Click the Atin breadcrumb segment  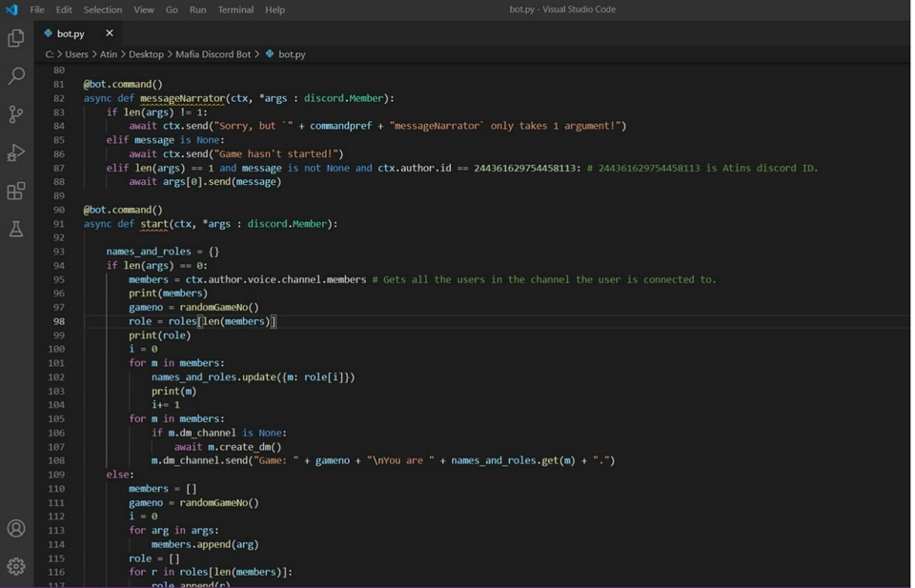(x=109, y=54)
